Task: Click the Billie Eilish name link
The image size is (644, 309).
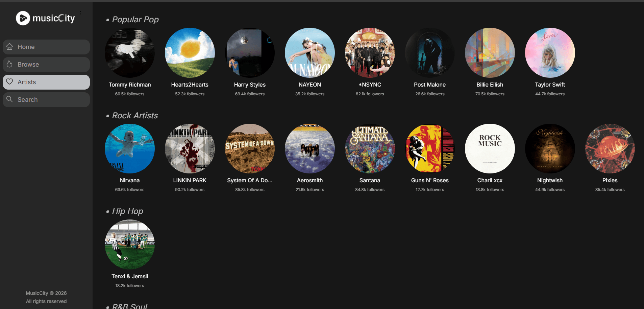Action: (x=490, y=85)
